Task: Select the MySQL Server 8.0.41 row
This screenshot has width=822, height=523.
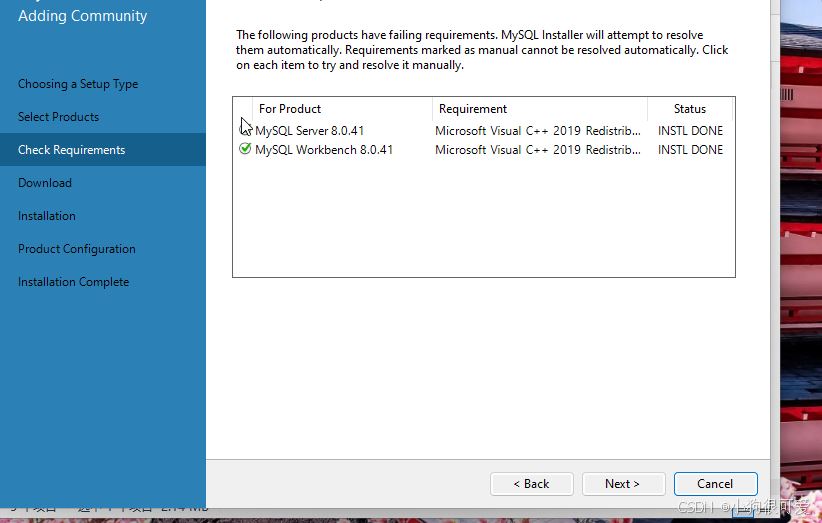Action: [483, 130]
